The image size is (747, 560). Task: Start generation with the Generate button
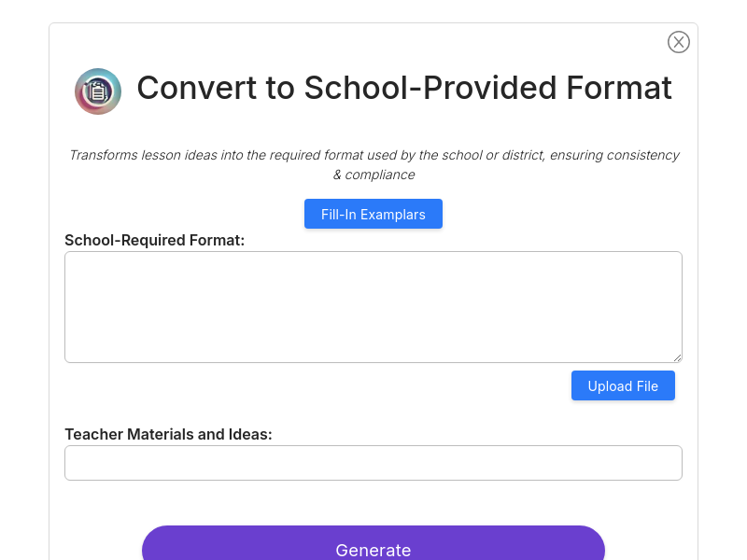pyautogui.click(x=373, y=544)
